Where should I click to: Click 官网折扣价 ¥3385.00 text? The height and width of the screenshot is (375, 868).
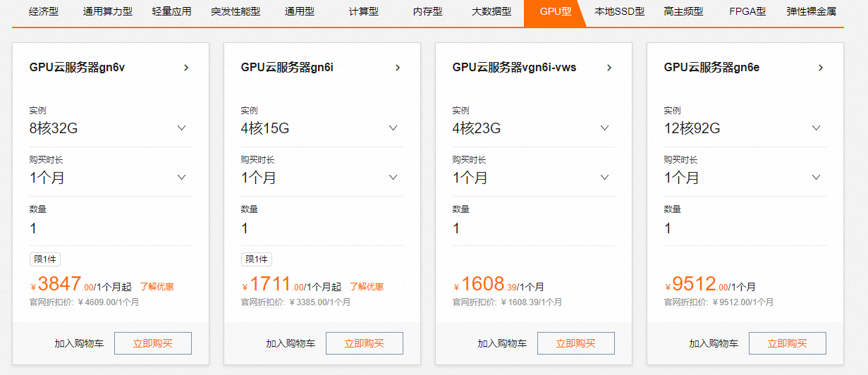pos(296,302)
